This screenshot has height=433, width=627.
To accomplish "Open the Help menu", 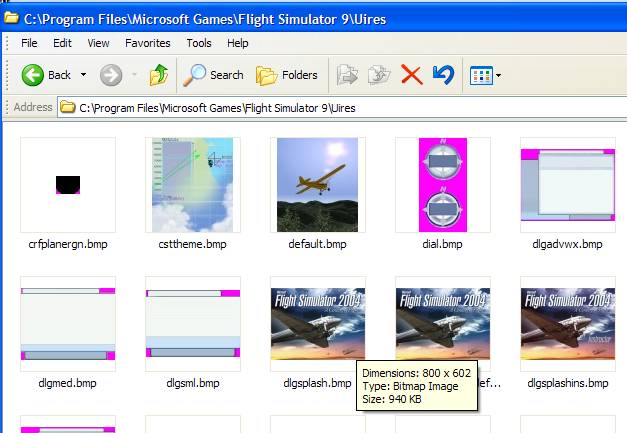I will point(238,44).
